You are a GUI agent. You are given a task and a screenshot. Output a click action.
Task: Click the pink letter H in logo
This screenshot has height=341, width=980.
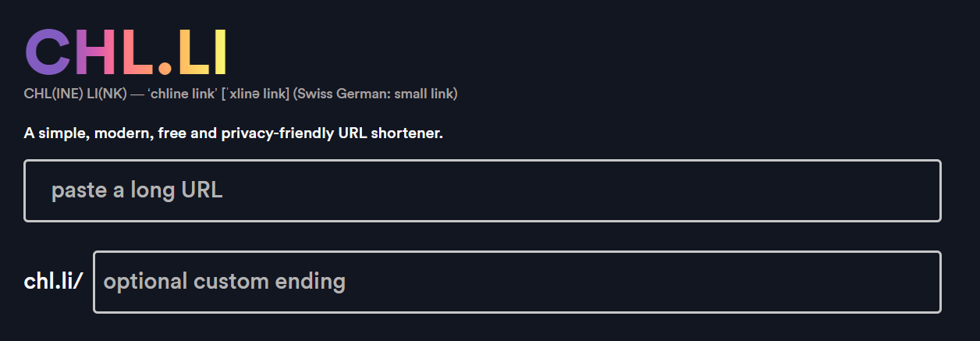[96, 53]
